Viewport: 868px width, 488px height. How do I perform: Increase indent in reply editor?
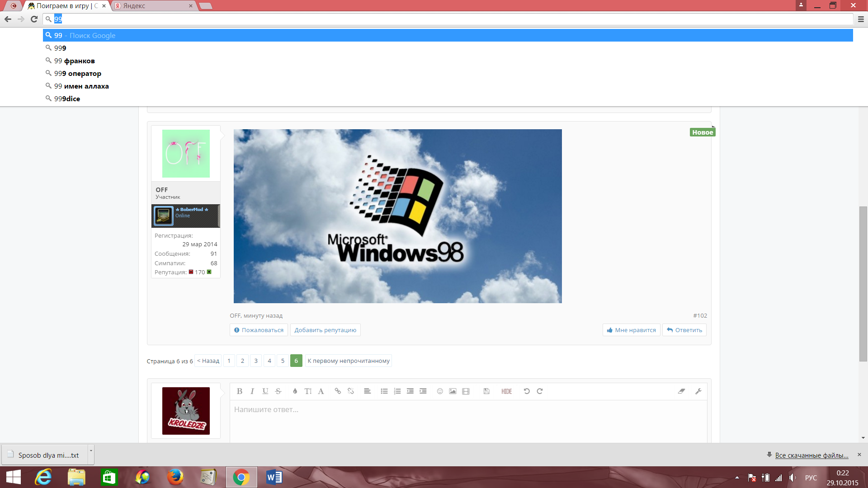(423, 391)
